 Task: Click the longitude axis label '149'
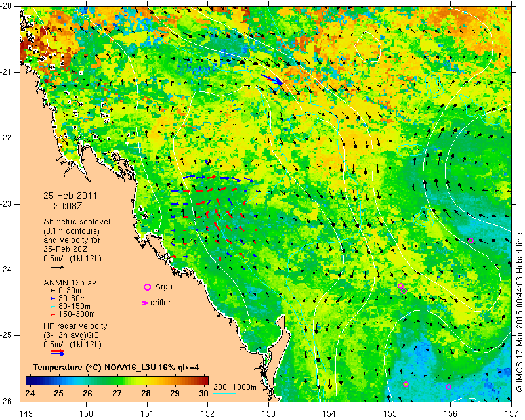coord(26,414)
